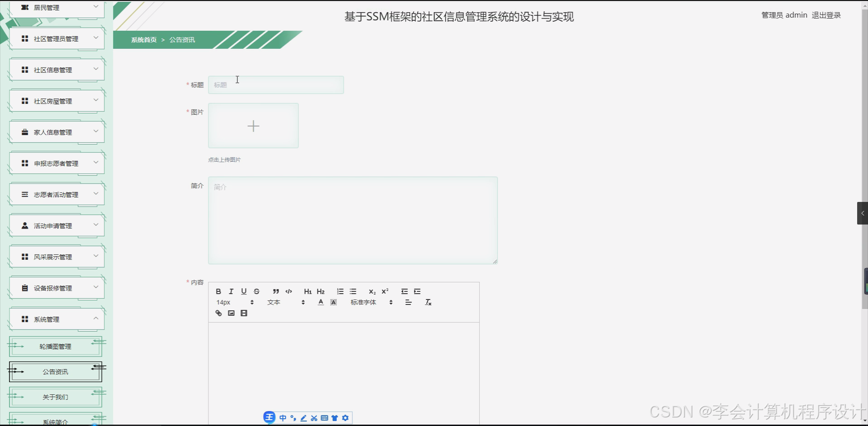The image size is (868, 426).
Task: Select 轮播图管理 in the sidebar menu
Action: coord(54,346)
